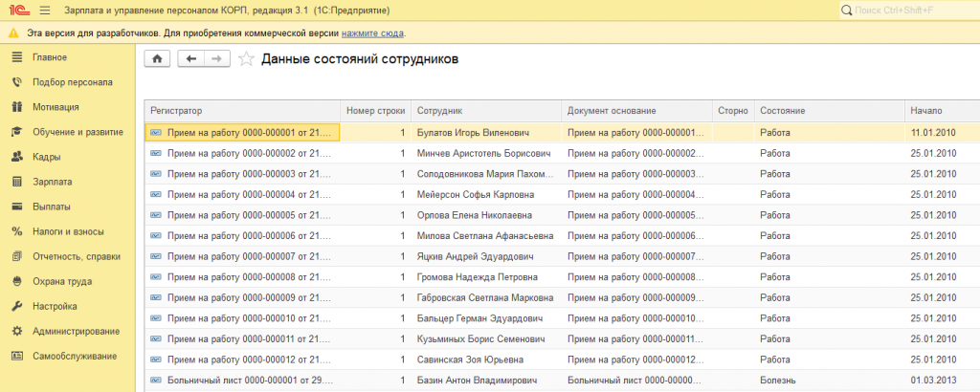Click record icon for Прием на работу 0000-000001
The height and width of the screenshot is (392, 980).
pyautogui.click(x=156, y=132)
